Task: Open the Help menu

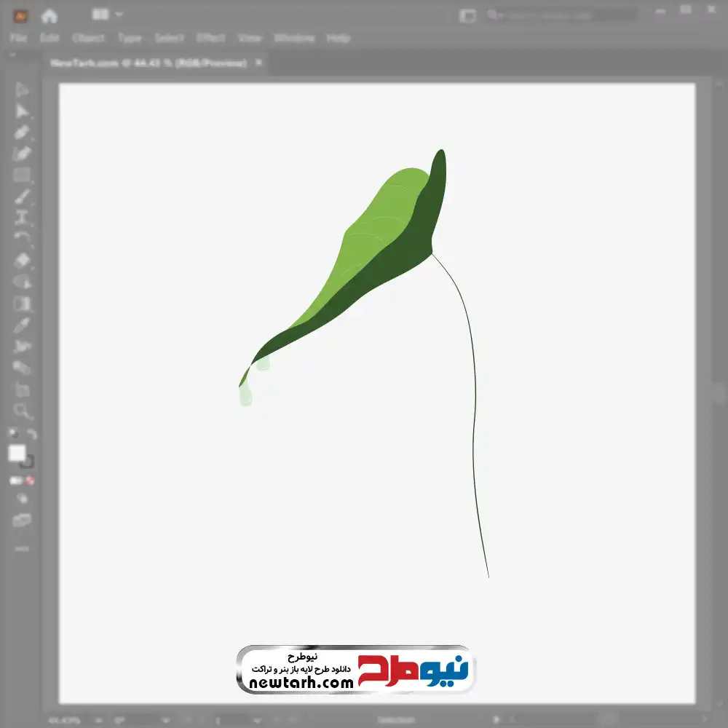Action: (339, 38)
